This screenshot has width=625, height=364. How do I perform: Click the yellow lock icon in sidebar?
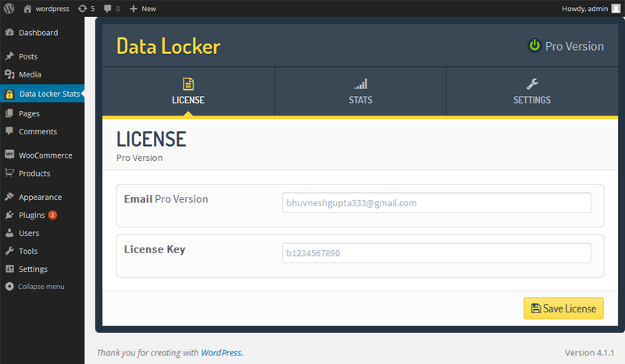tap(9, 94)
